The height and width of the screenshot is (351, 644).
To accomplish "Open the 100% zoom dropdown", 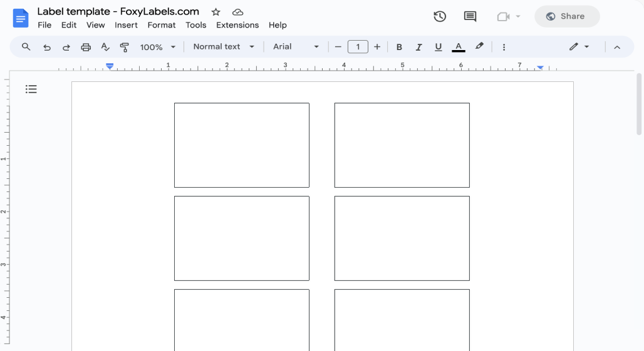I will pos(158,47).
